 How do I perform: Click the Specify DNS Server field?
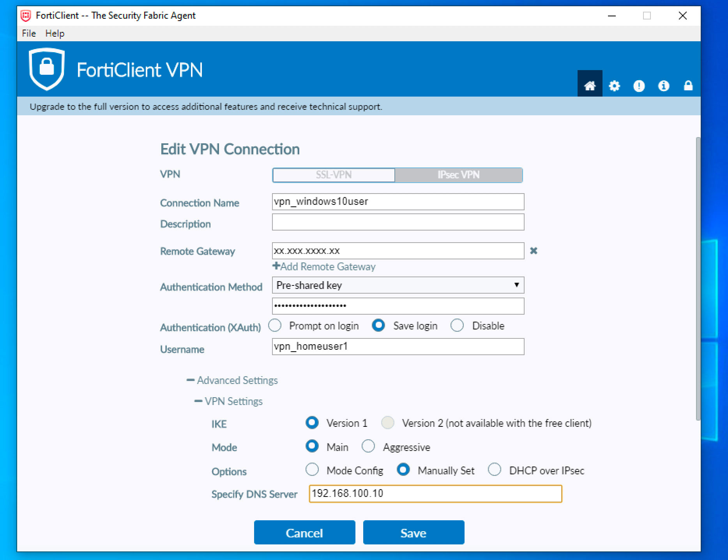[435, 493]
